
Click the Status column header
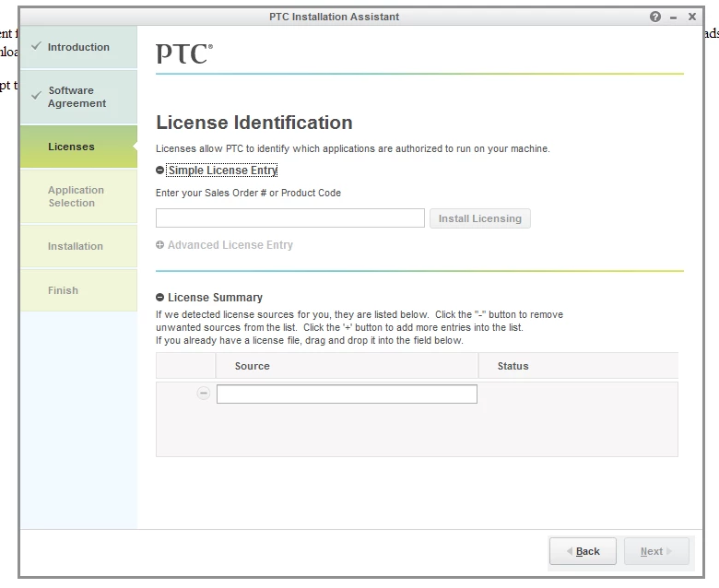tap(578, 366)
